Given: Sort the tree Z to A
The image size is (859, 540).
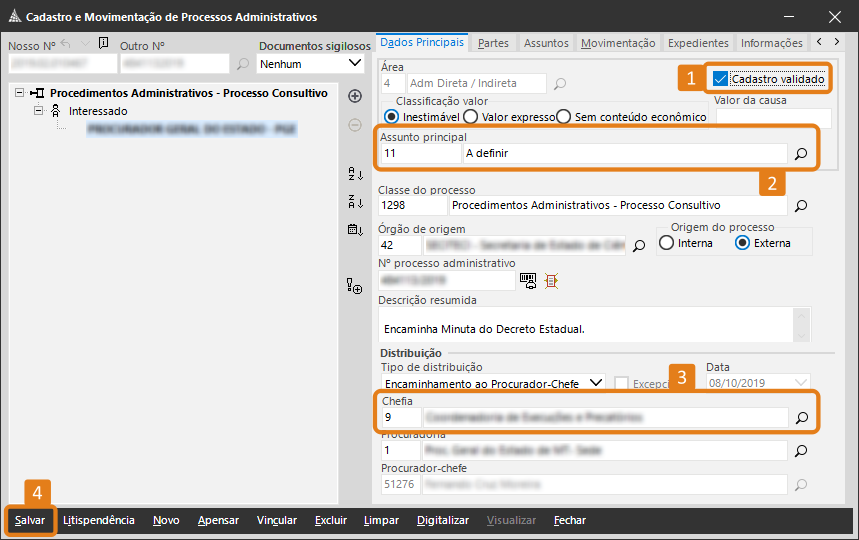Looking at the screenshot, I should coord(354,201).
